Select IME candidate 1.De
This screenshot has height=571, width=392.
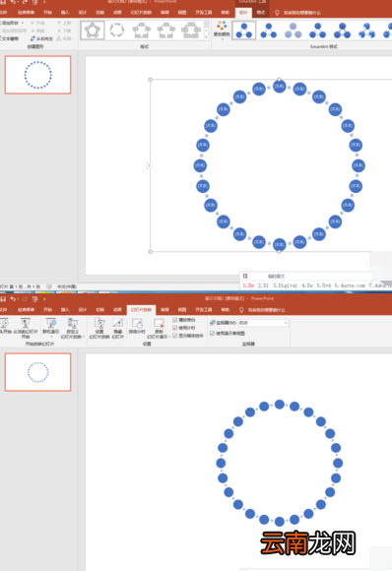[248, 285]
